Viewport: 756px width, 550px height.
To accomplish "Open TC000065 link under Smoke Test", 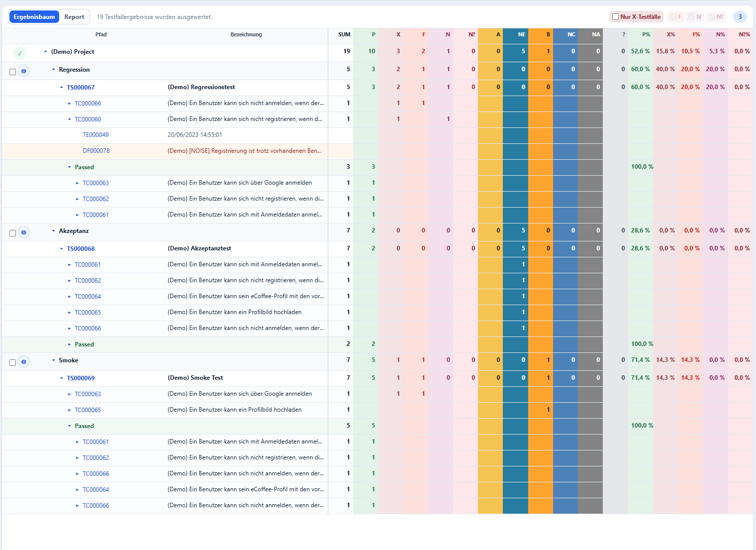I will coord(88,410).
